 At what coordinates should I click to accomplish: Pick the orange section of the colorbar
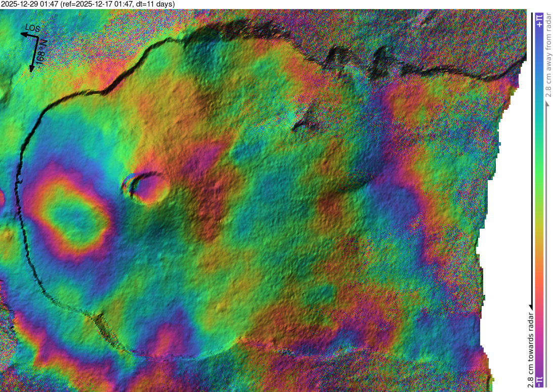(539, 263)
